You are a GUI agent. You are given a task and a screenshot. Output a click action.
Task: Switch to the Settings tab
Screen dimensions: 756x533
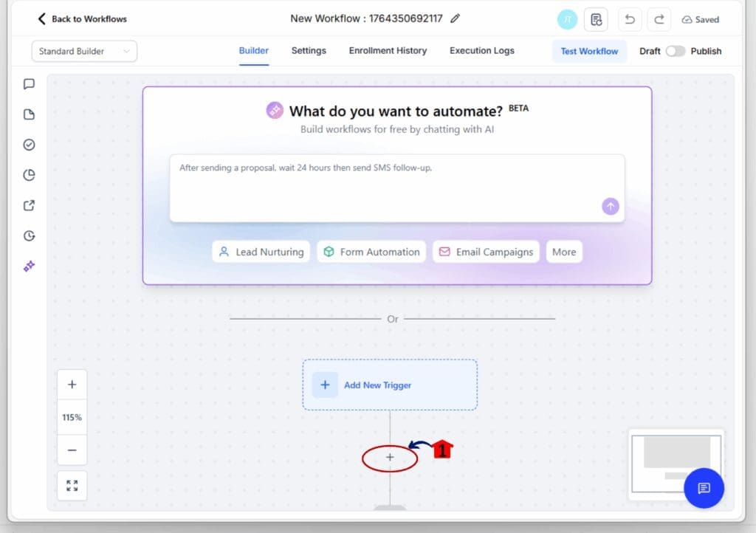click(309, 51)
